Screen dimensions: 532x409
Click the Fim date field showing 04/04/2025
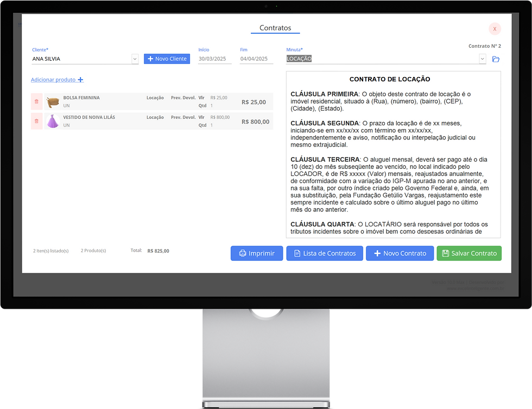pyautogui.click(x=256, y=59)
